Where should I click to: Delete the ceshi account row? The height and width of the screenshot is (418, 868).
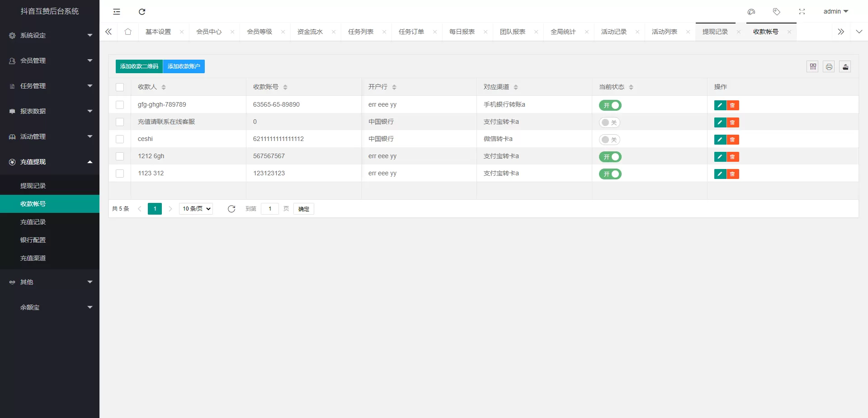733,140
